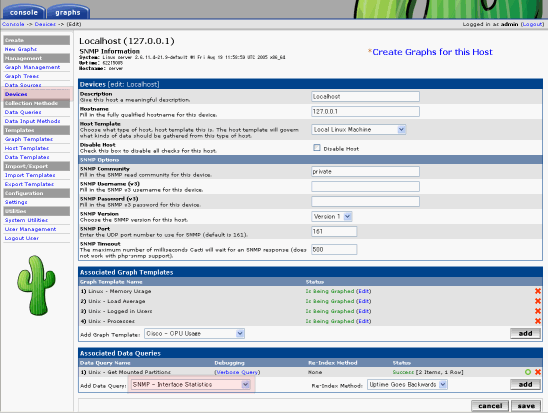Open Create Graphs for this Host link
The width and height of the screenshot is (548, 413).
coord(432,52)
